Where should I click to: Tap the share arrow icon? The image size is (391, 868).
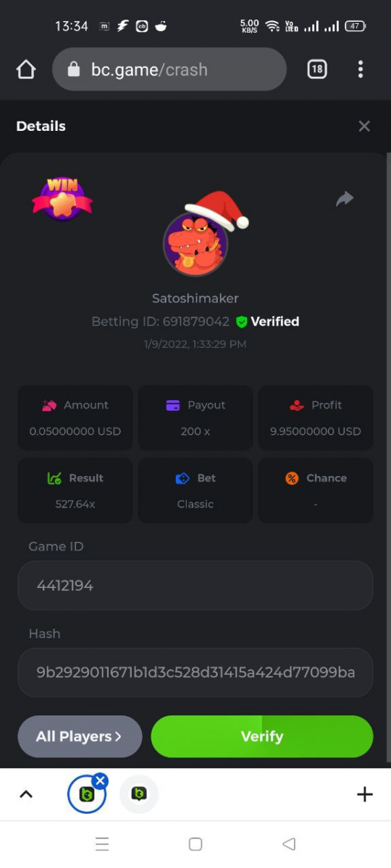click(x=345, y=199)
